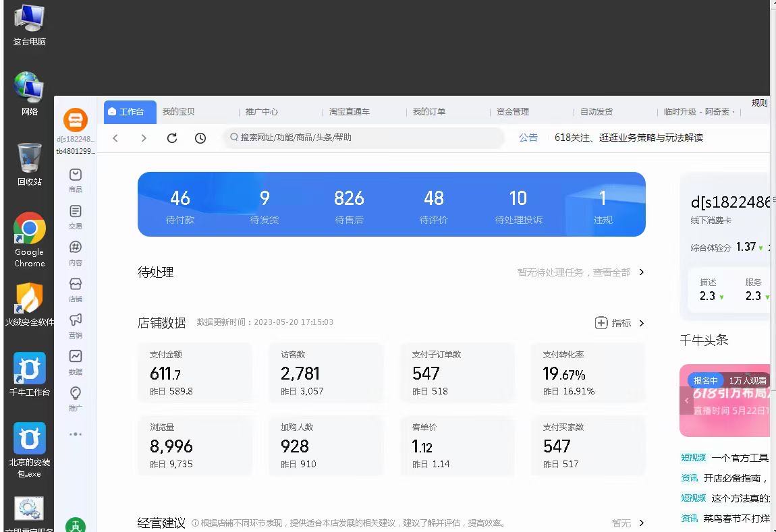
Task: Open announcement 618关注、逛逛业务策略与玩法解读
Action: click(628, 138)
